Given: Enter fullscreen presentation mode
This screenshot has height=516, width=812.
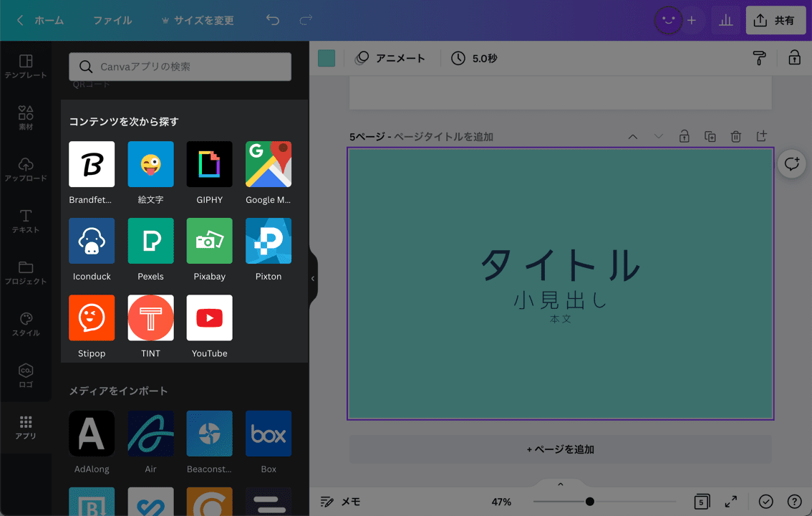Looking at the screenshot, I should click(x=730, y=502).
